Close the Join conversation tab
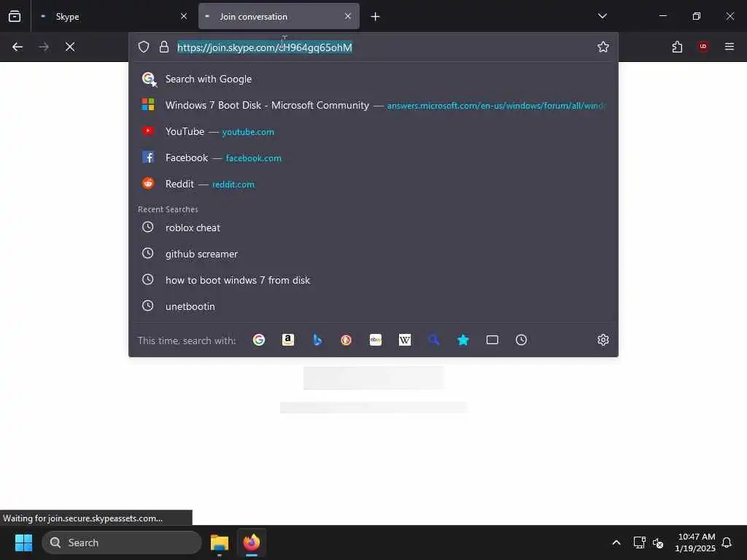The image size is (747, 560). tap(348, 16)
